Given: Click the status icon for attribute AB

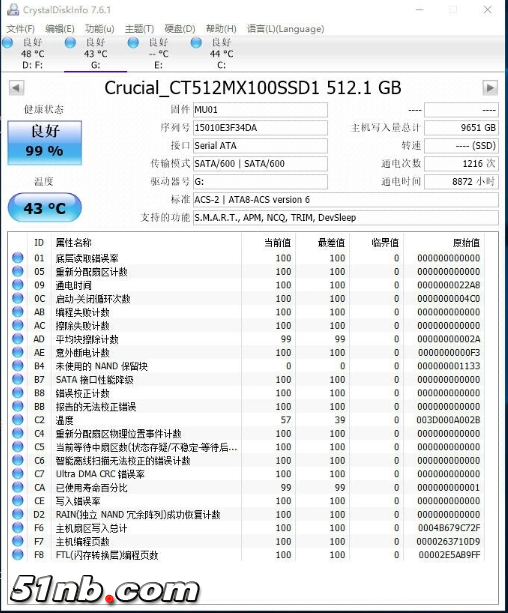Looking at the screenshot, I should (18, 312).
